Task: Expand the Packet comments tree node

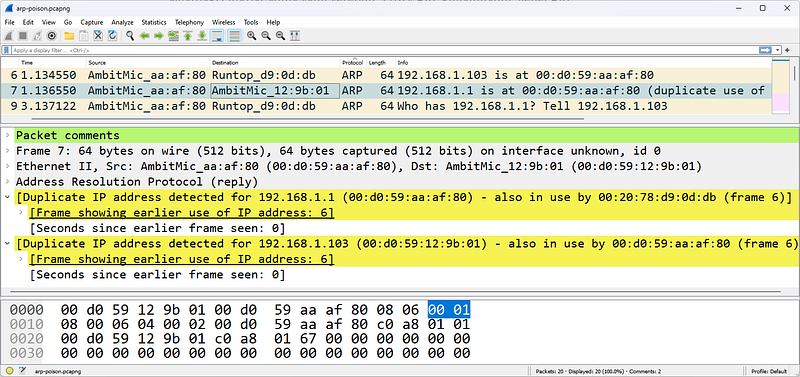Action: point(7,136)
